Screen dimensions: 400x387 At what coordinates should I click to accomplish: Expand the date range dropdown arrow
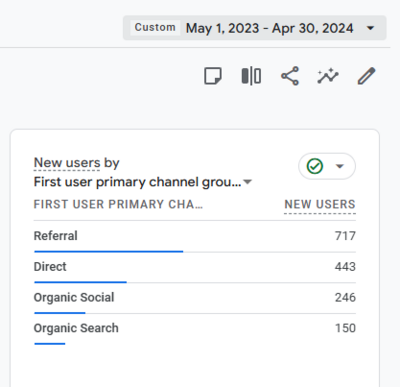click(370, 28)
